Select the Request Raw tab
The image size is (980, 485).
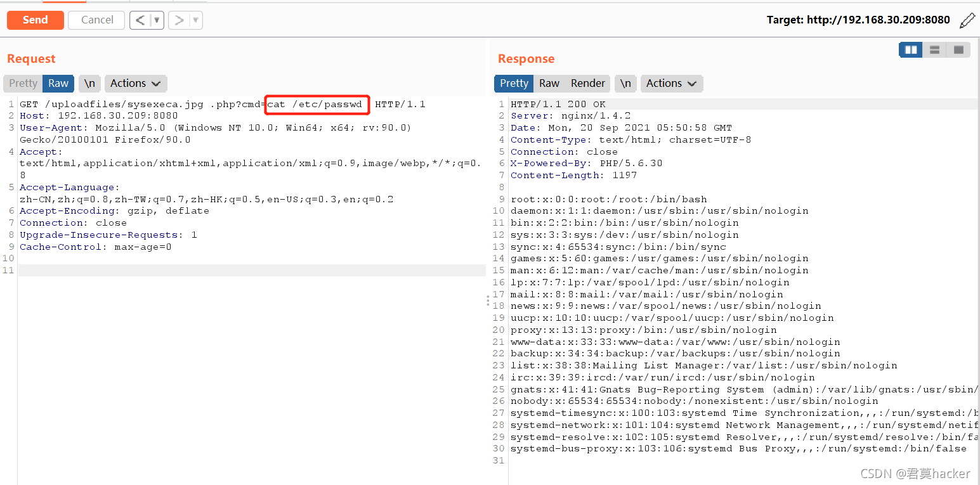(58, 83)
